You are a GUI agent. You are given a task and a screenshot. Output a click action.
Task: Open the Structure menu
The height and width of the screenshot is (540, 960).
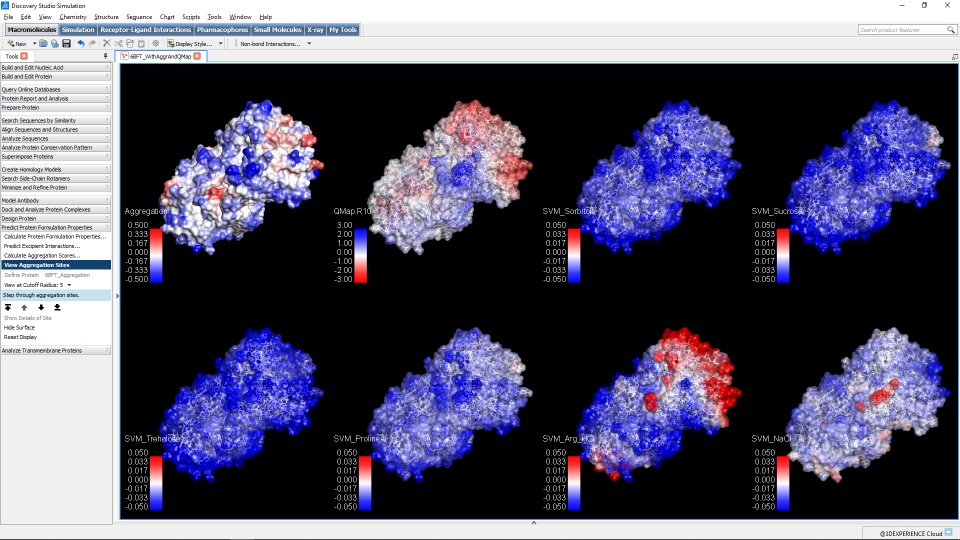click(106, 17)
